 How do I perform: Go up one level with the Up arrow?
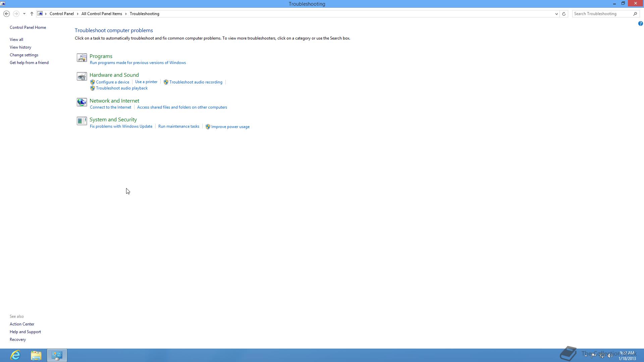(32, 14)
